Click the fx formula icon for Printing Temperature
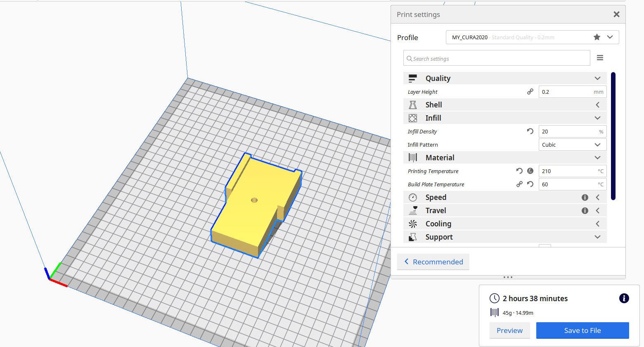644x347 pixels. (x=530, y=171)
